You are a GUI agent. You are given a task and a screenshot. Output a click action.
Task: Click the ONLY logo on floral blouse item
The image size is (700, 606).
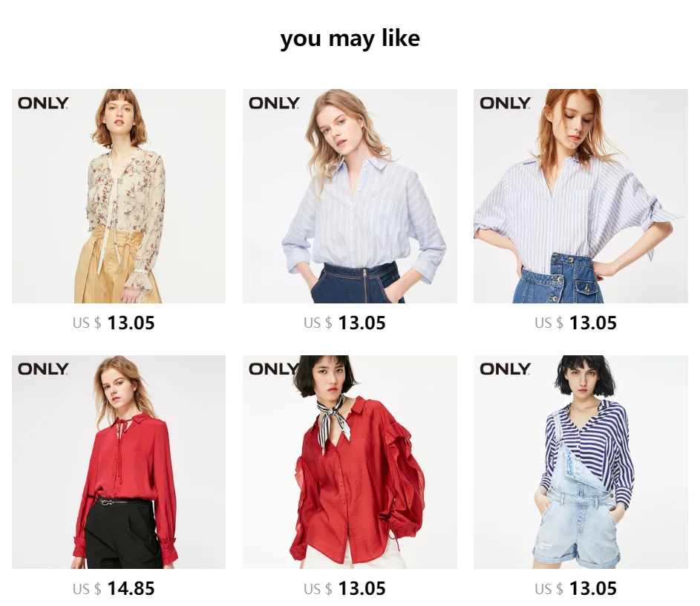click(43, 103)
